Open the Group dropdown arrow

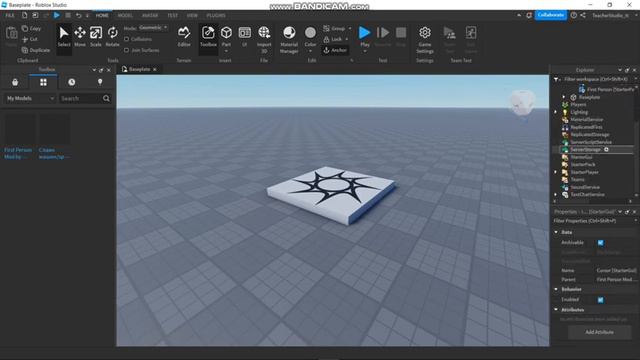[x=350, y=28]
